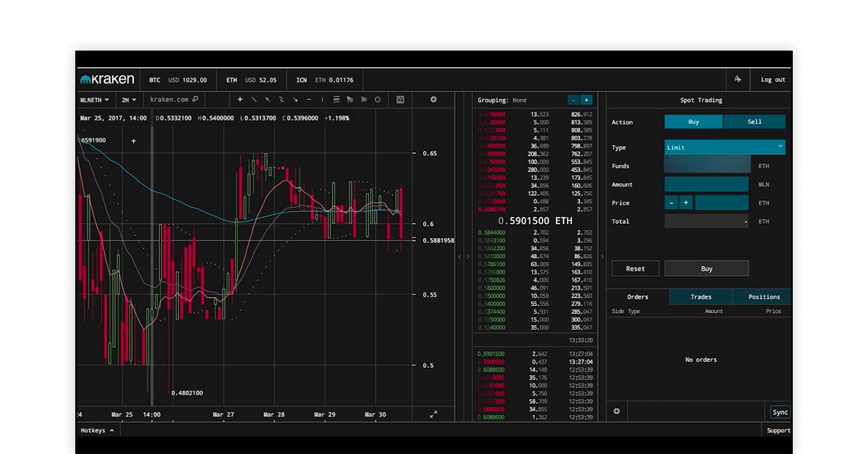
Task: Open the Positions tab
Action: coord(763,297)
